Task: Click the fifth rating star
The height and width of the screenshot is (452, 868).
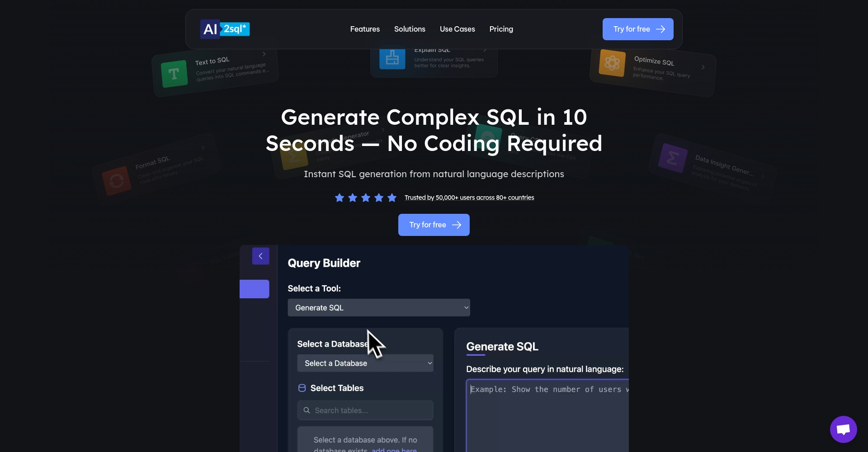Action: 392,198
